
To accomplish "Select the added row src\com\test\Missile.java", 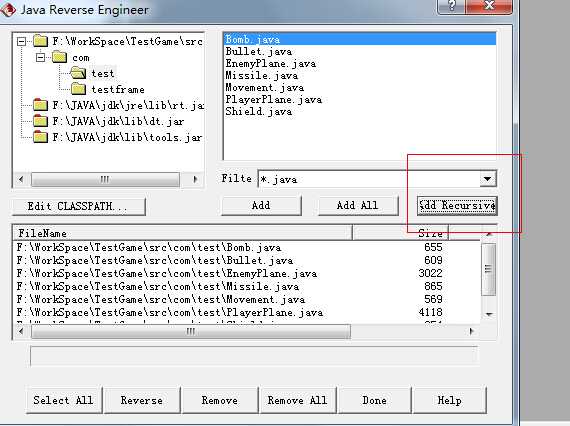I will (247, 286).
